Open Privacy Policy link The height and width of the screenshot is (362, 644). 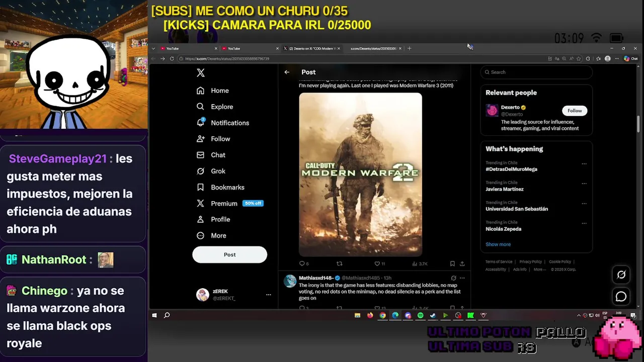pyautogui.click(x=530, y=261)
